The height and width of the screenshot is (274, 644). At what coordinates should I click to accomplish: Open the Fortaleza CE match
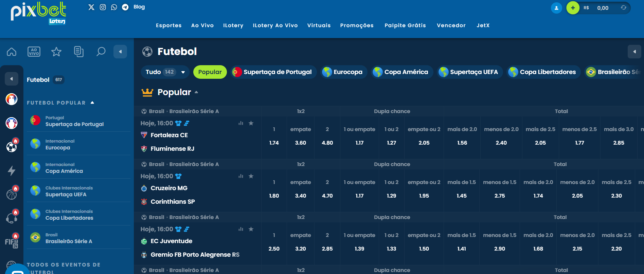(169, 135)
